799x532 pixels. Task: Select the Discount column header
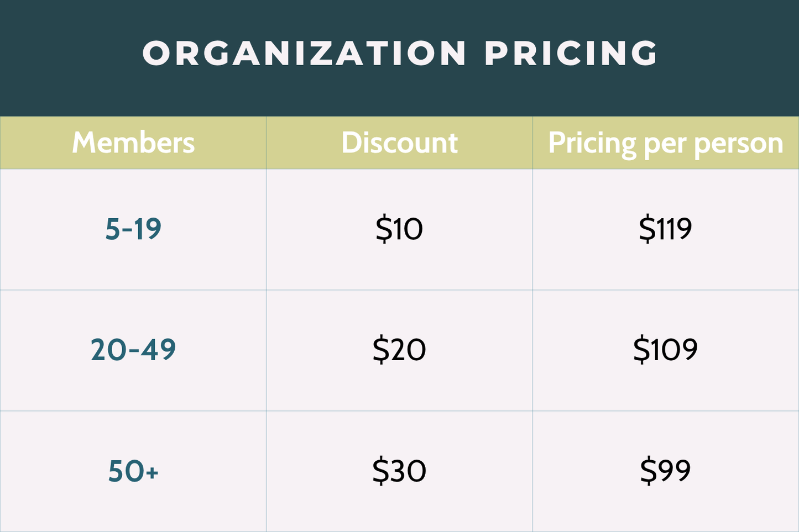tap(399, 143)
